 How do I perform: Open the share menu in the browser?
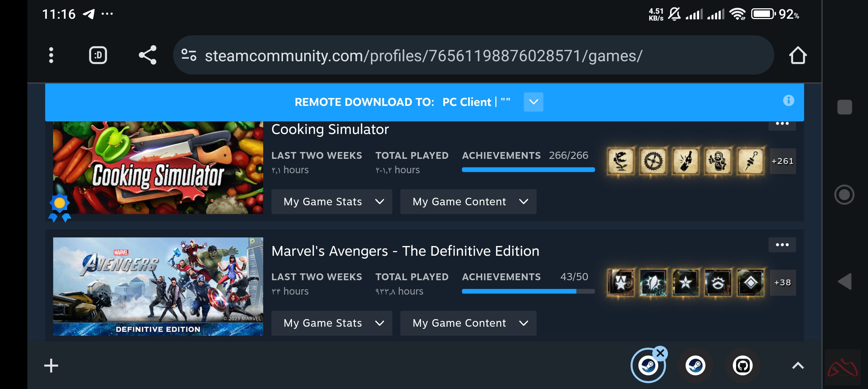148,55
